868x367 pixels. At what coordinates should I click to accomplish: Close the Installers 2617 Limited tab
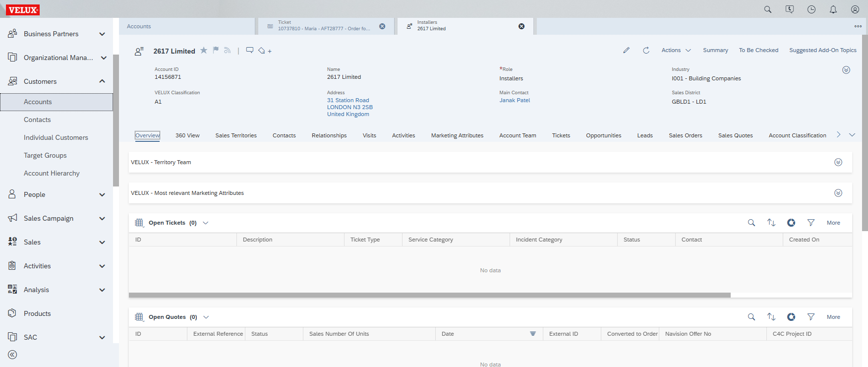pos(521,26)
